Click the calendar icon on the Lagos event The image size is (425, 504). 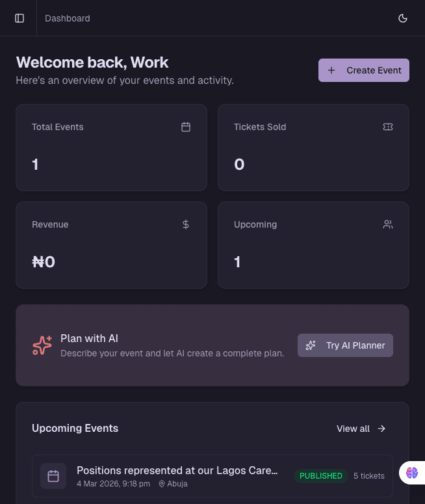(x=53, y=476)
